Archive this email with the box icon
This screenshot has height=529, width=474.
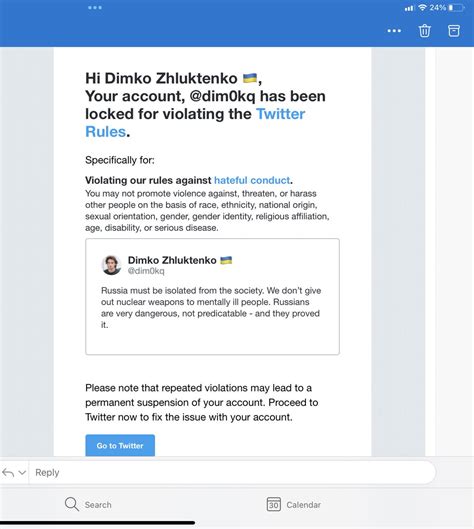454,31
